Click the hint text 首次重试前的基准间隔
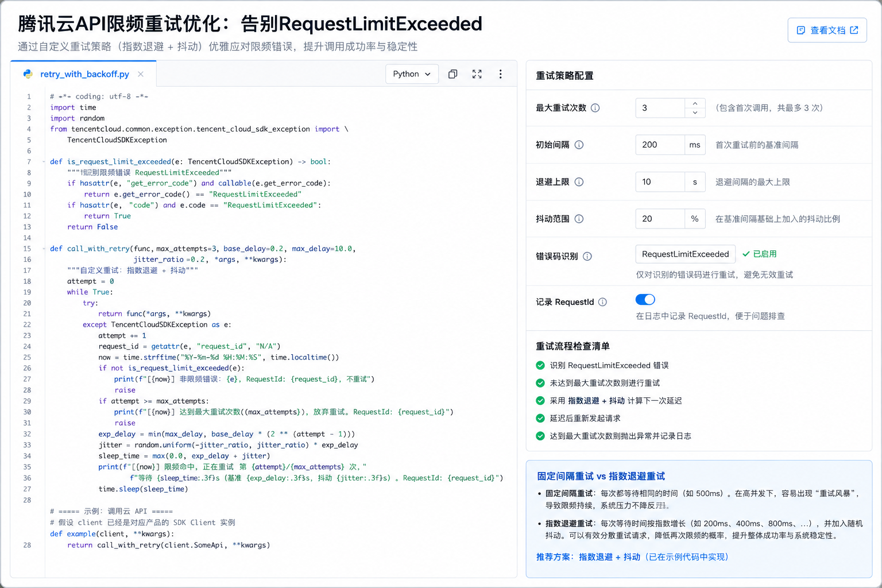Viewport: 882px width, 588px height. [757, 145]
